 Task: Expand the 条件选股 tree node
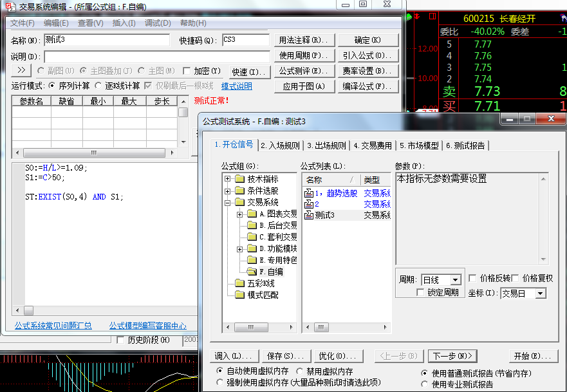pos(227,191)
